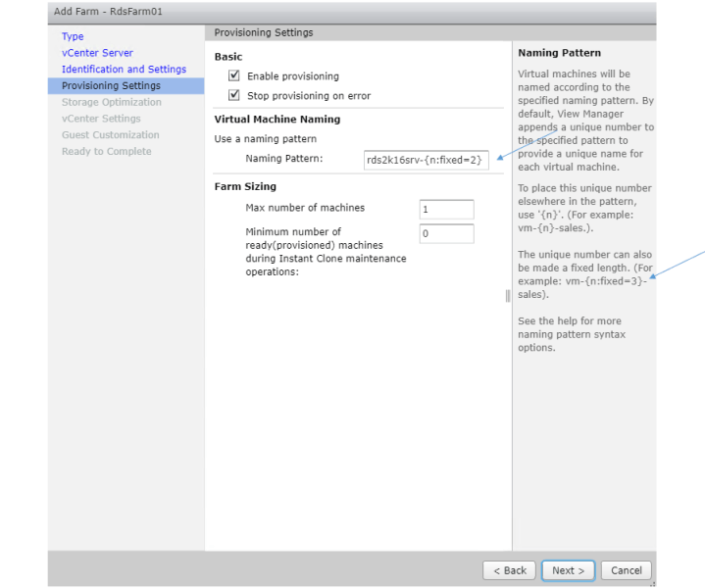Select Provisioning Settings in the left navigation
This screenshot has height=588, width=705.
(111, 86)
